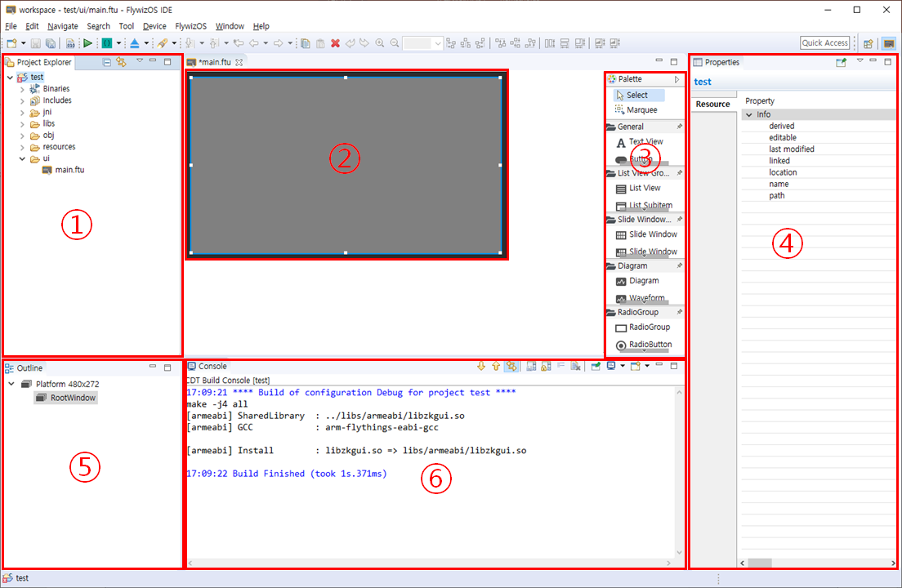The height and width of the screenshot is (588, 902).
Task: Click the Quick Access field
Action: coord(824,43)
